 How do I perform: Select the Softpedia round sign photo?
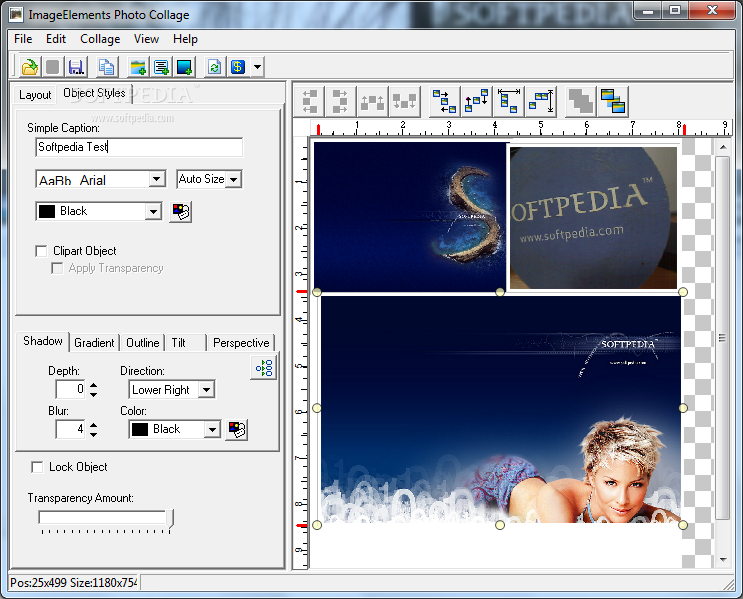pos(593,218)
